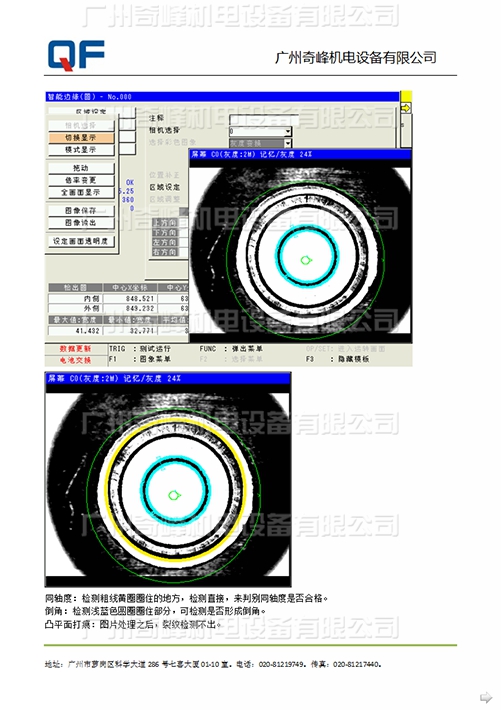Image resolution: width=501 pixels, height=710 pixels.
Task: Select the 拖动 drag button
Action: (81, 168)
